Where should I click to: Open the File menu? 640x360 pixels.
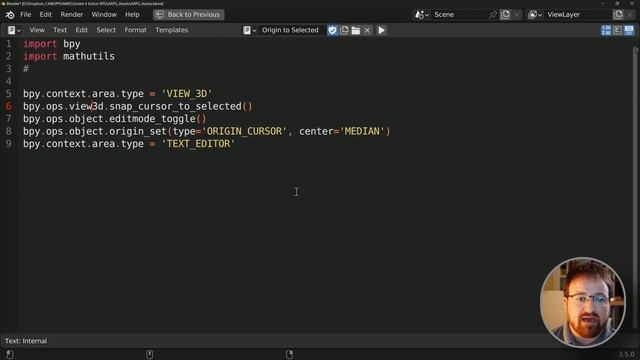[25, 15]
